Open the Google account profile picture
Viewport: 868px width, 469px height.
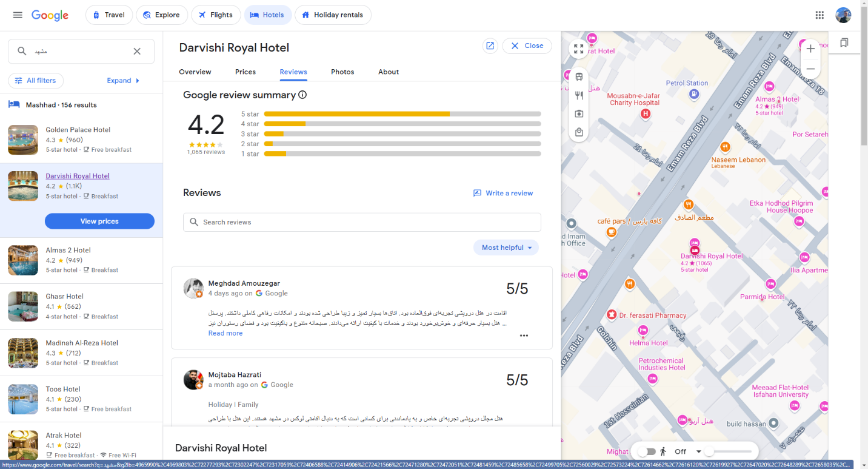tap(843, 15)
